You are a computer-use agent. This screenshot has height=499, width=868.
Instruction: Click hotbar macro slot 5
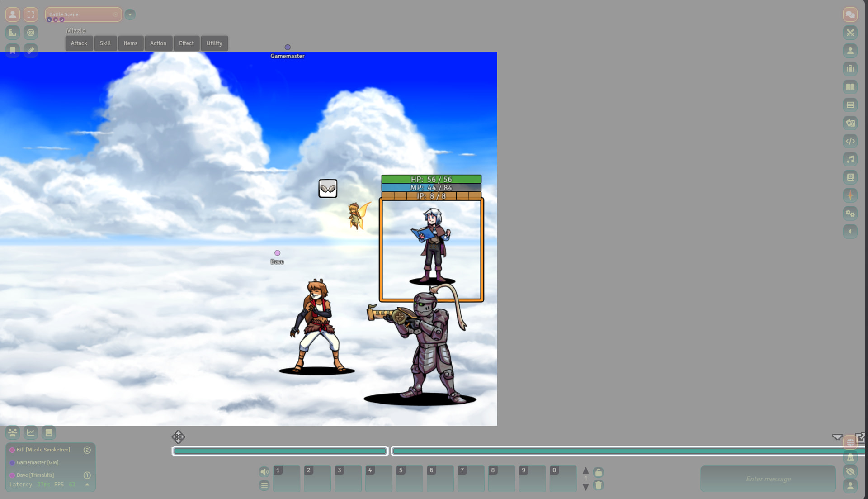coord(410,479)
